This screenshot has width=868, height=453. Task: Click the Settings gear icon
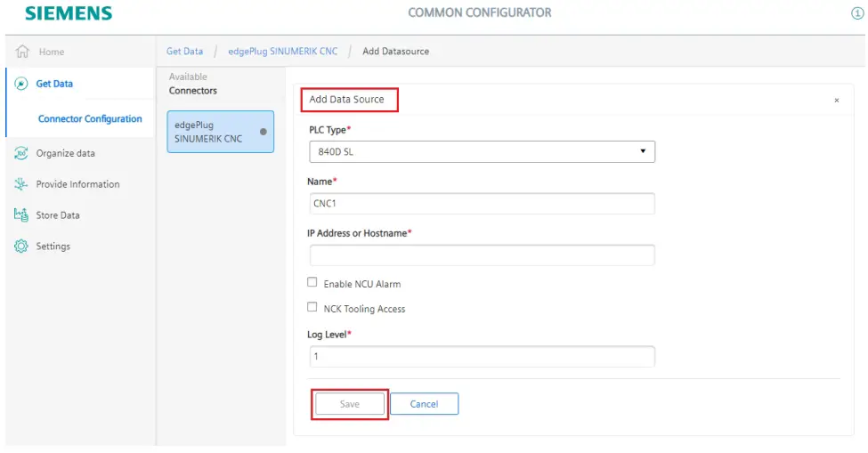click(21, 247)
